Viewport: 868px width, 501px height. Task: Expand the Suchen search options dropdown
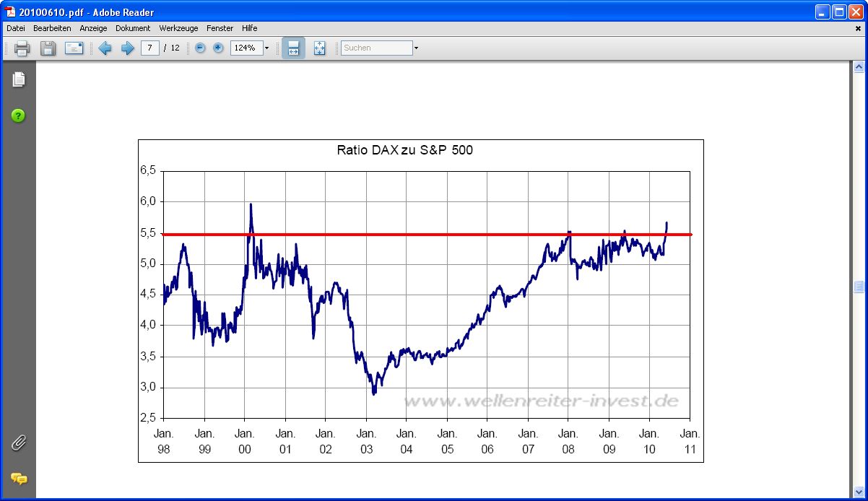point(416,48)
